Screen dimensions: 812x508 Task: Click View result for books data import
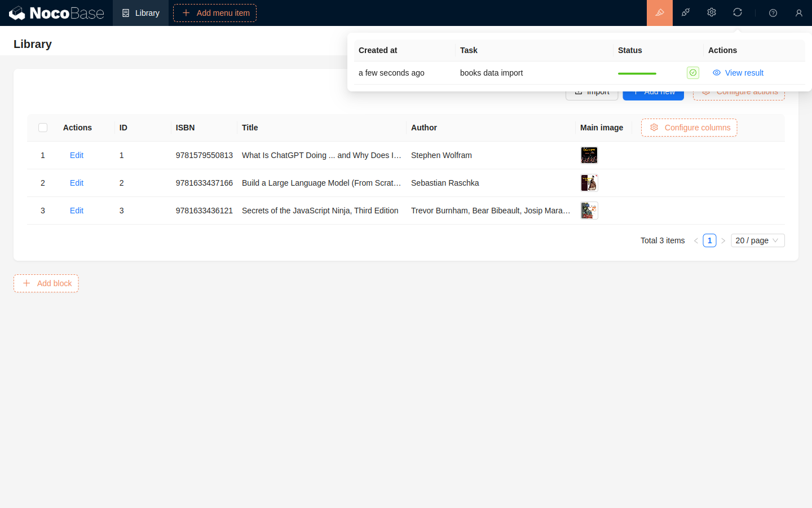coord(738,73)
